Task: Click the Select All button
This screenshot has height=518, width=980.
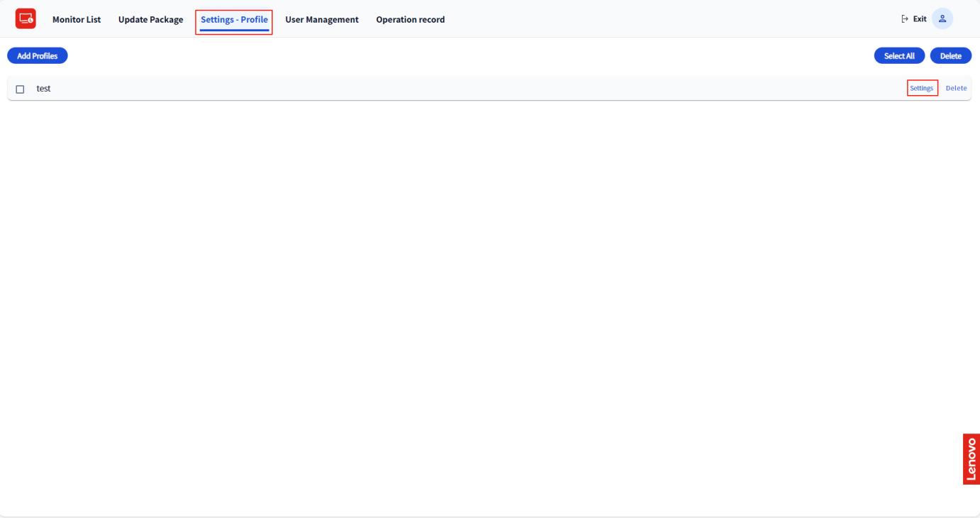Action: 899,56
